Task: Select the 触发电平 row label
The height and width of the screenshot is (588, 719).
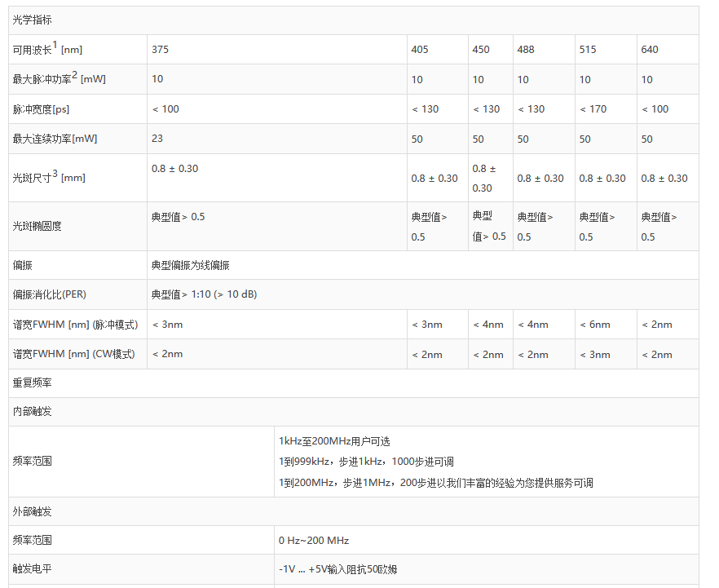Action: (x=32, y=569)
